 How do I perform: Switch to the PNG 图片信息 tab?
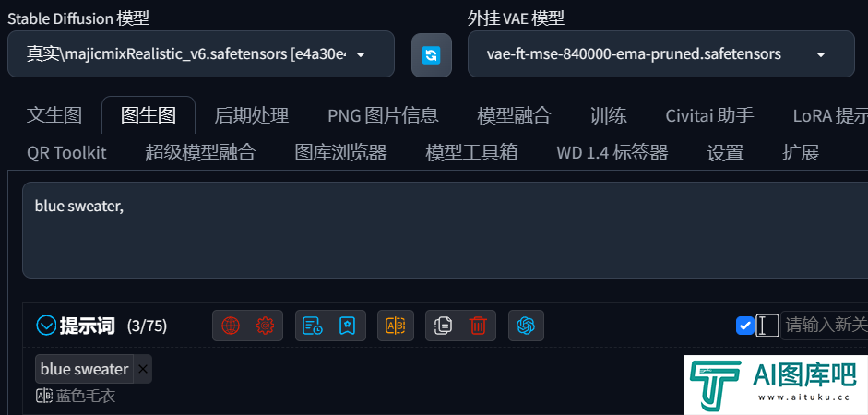[x=383, y=115]
